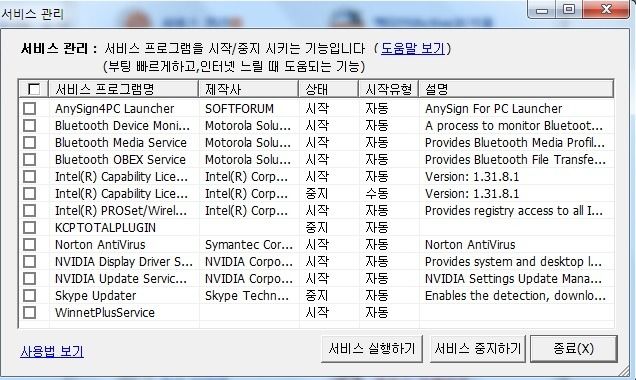Close the 서비스 관리 window

pyautogui.click(x=606, y=10)
